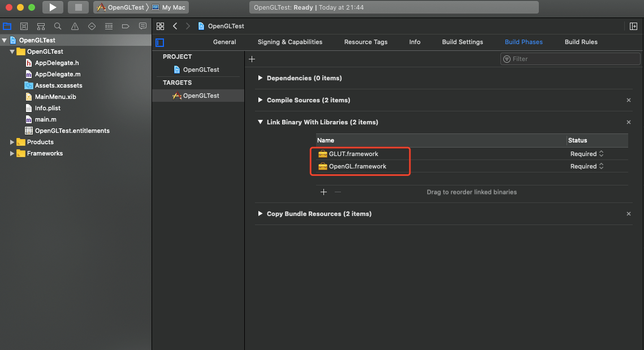This screenshot has height=350, width=644.
Task: Select OpenGLTest under PROJECT
Action: (x=200, y=70)
